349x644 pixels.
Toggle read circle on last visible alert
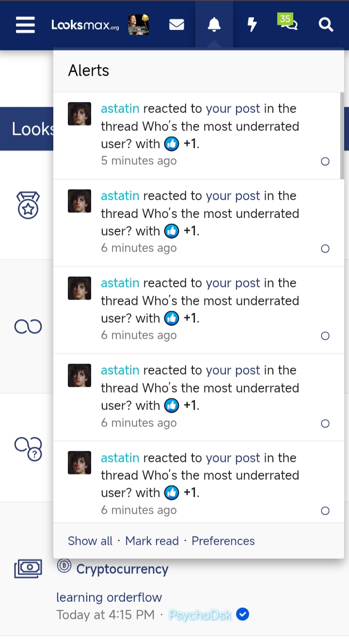coord(325,511)
